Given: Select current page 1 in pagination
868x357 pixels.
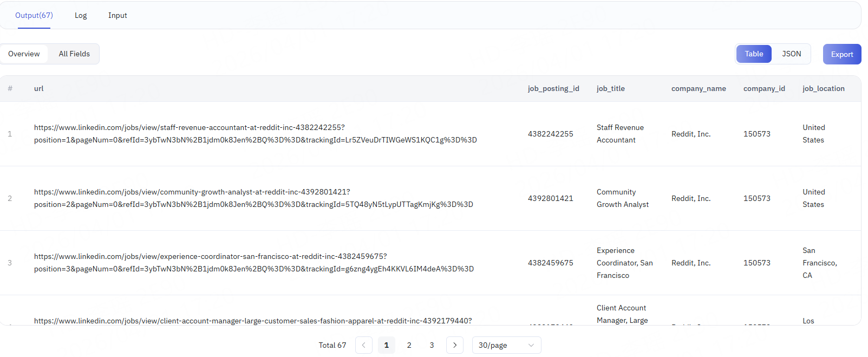Looking at the screenshot, I should click(387, 345).
